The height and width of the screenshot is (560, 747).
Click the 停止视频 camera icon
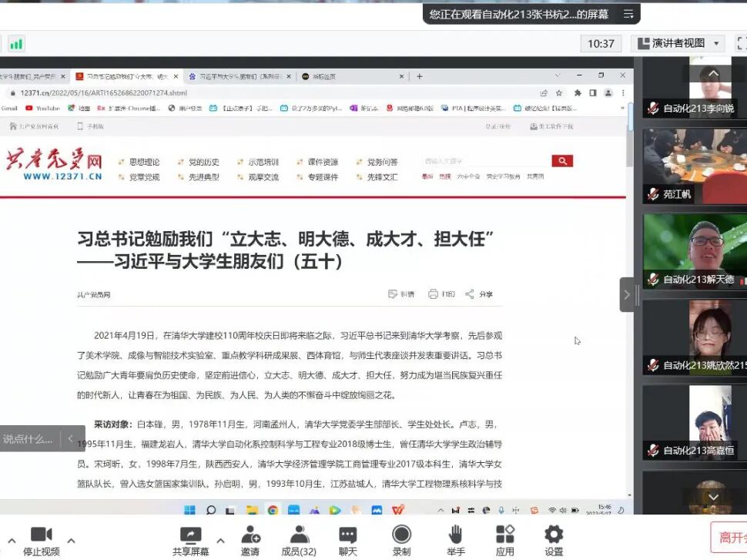point(42,535)
